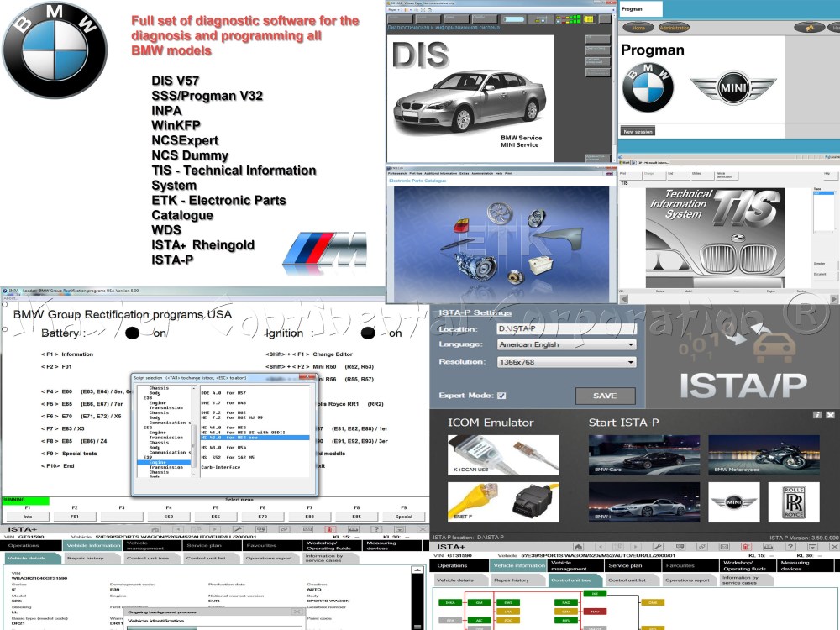Toggle the Expert Mode checkbox
Screen dimensions: 840x630
pyautogui.click(x=501, y=396)
